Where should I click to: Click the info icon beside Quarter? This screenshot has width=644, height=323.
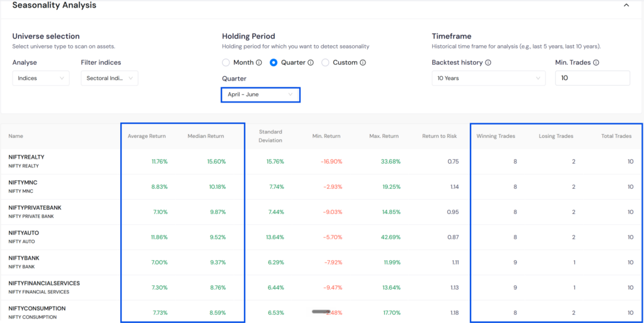click(311, 63)
